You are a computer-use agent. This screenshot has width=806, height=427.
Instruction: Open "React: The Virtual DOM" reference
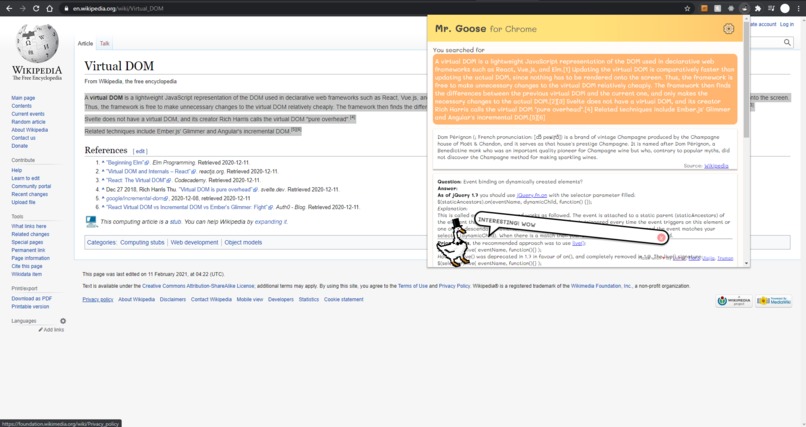coord(139,180)
